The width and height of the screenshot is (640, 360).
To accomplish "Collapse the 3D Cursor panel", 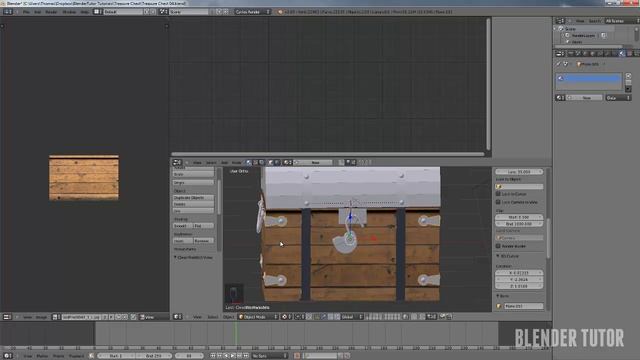I will click(498, 256).
